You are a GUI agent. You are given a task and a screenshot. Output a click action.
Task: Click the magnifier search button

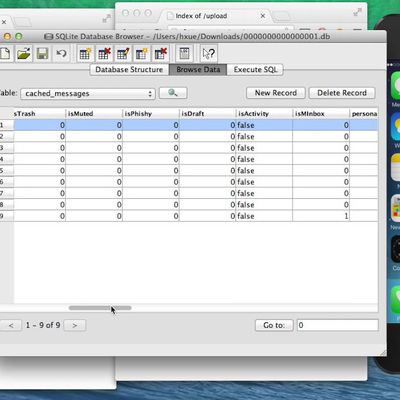(x=173, y=93)
